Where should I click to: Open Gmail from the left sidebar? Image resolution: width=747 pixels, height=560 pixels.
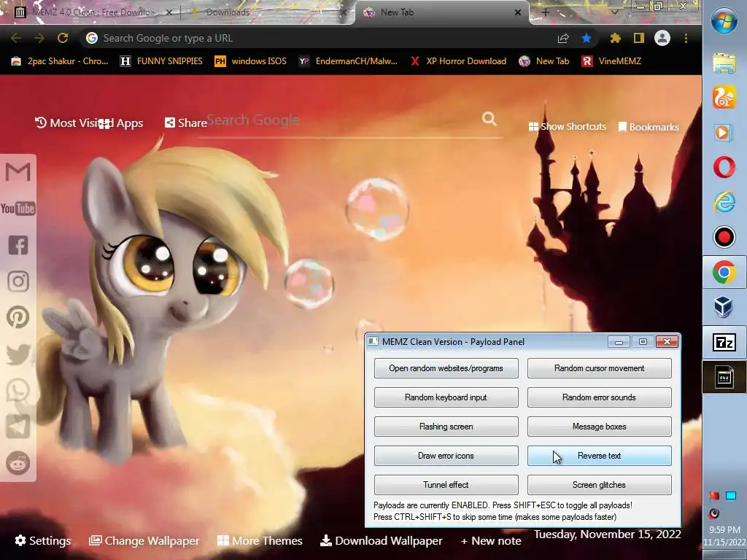coord(18,172)
